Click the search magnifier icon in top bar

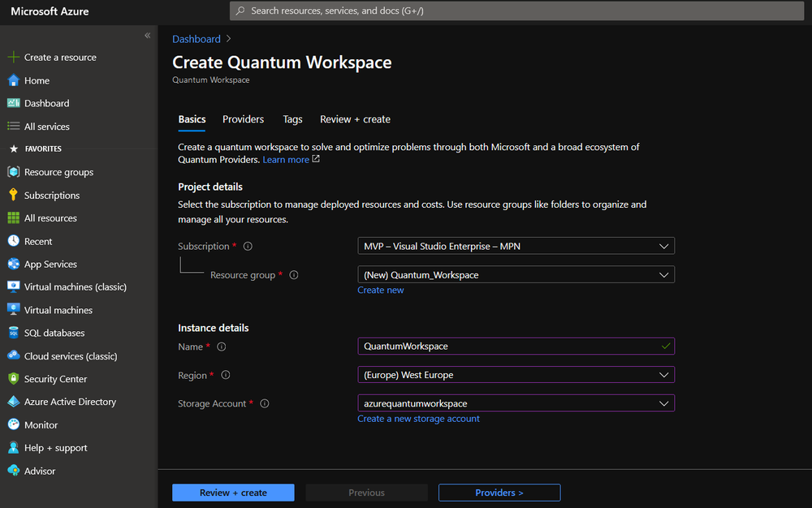pyautogui.click(x=240, y=11)
